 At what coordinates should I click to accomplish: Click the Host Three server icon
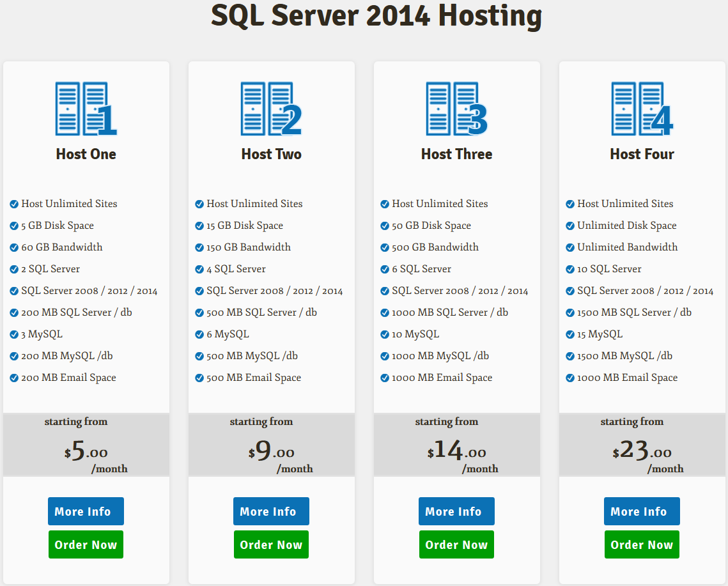pos(457,109)
